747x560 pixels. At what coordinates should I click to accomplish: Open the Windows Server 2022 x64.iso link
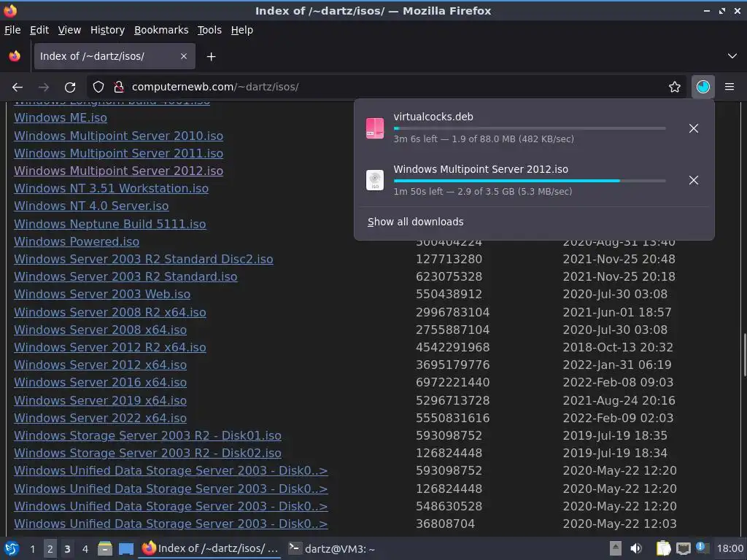(x=100, y=418)
